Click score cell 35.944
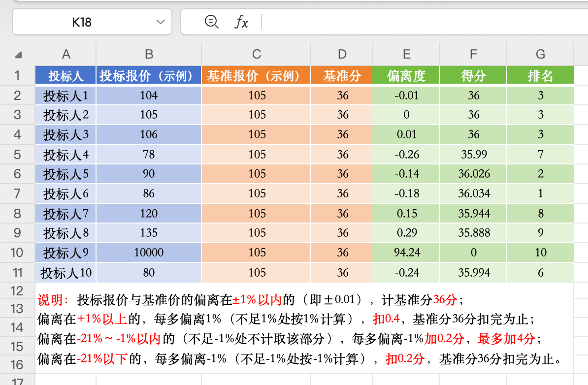Viewport: 588px width, 385px height. (x=473, y=213)
